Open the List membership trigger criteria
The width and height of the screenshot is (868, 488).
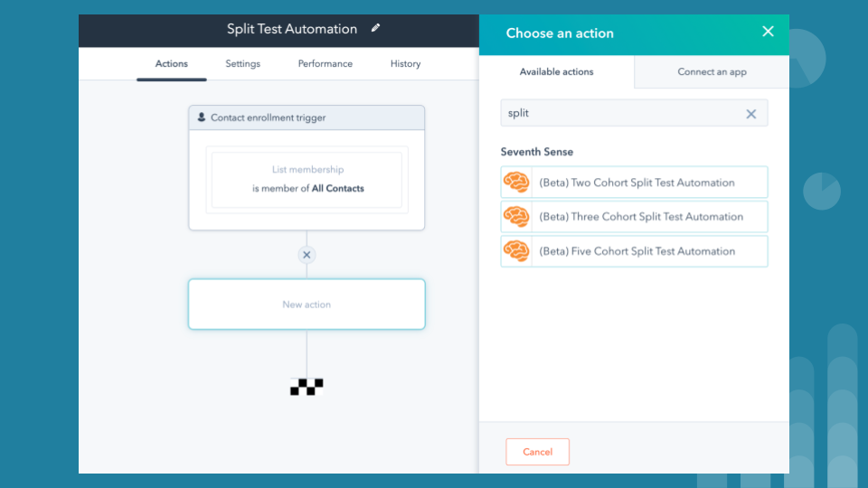(x=307, y=179)
